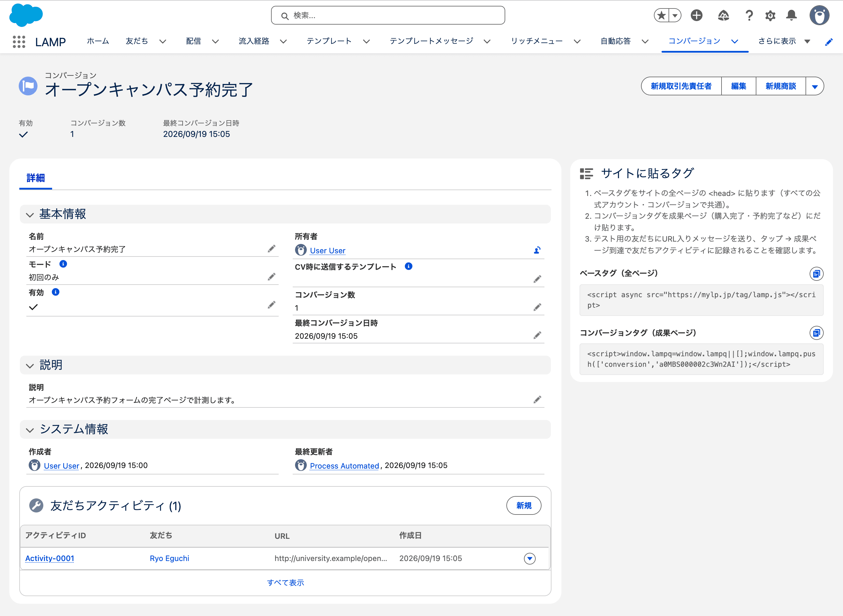Click the conversion flag record icon
The width and height of the screenshot is (843, 616).
coord(28,86)
